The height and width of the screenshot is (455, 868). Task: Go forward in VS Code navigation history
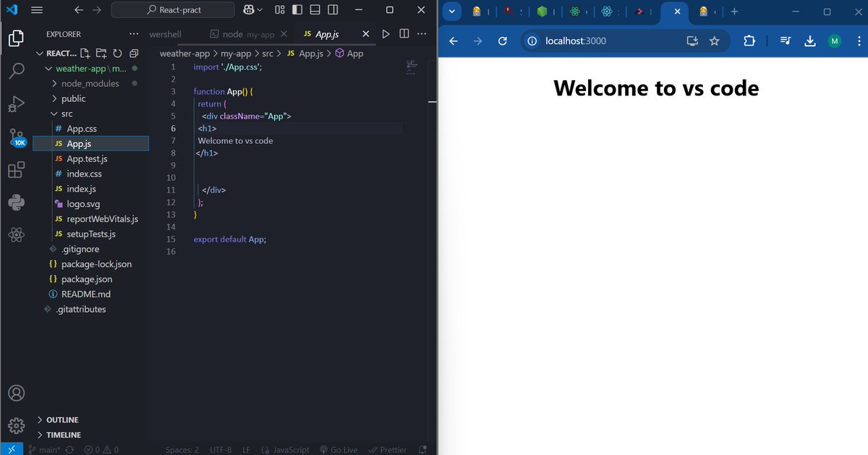pyautogui.click(x=97, y=10)
